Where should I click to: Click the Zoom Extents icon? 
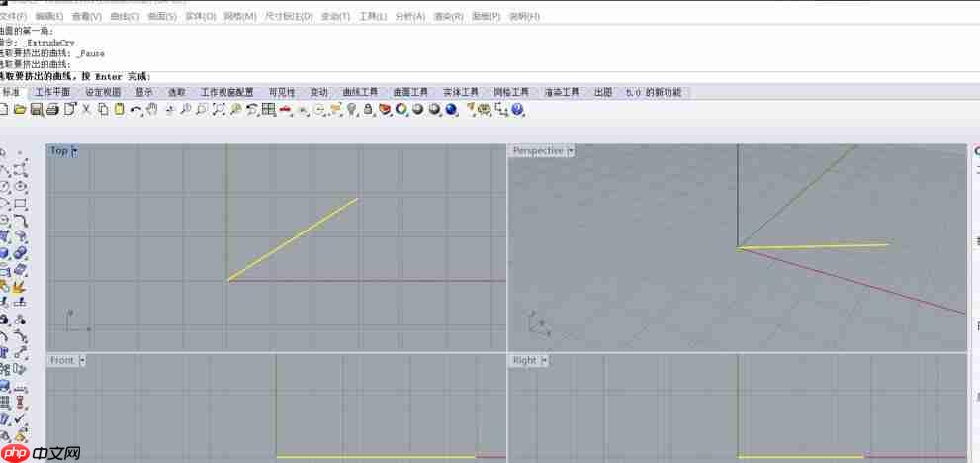(x=219, y=110)
